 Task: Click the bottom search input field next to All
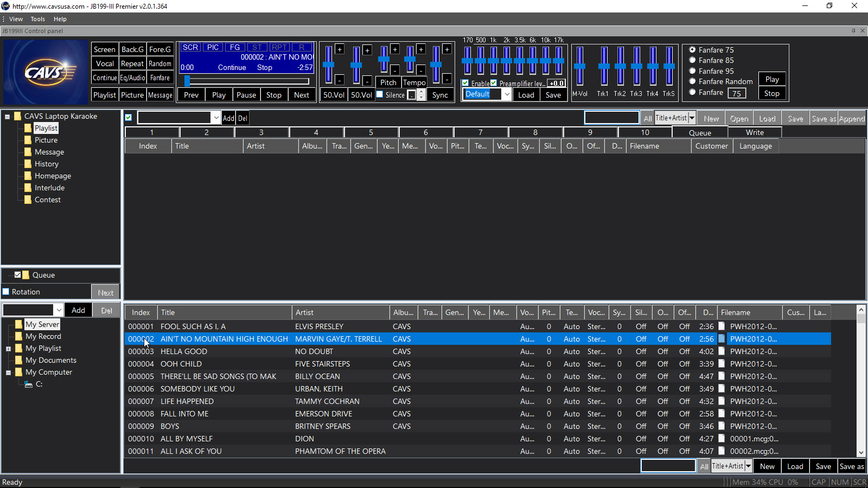[668, 466]
